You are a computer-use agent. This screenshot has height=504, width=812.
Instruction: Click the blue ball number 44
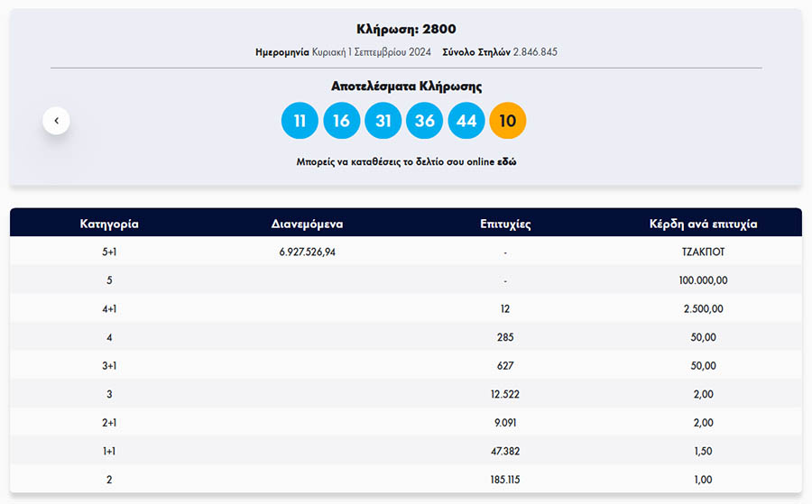[x=466, y=121]
